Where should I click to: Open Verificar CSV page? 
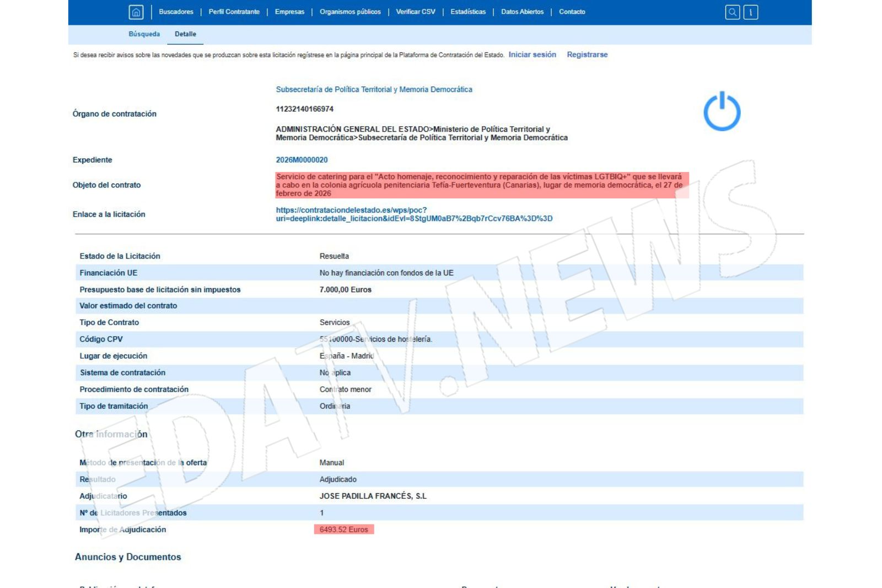415,12
